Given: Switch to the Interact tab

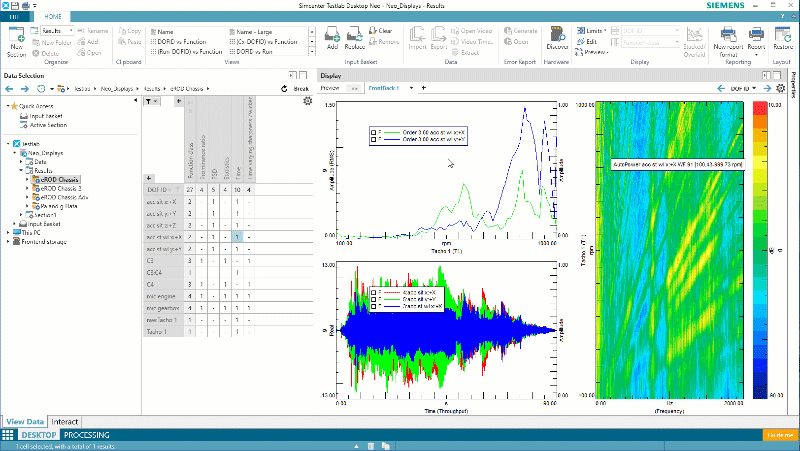Looking at the screenshot, I should pyautogui.click(x=65, y=422).
